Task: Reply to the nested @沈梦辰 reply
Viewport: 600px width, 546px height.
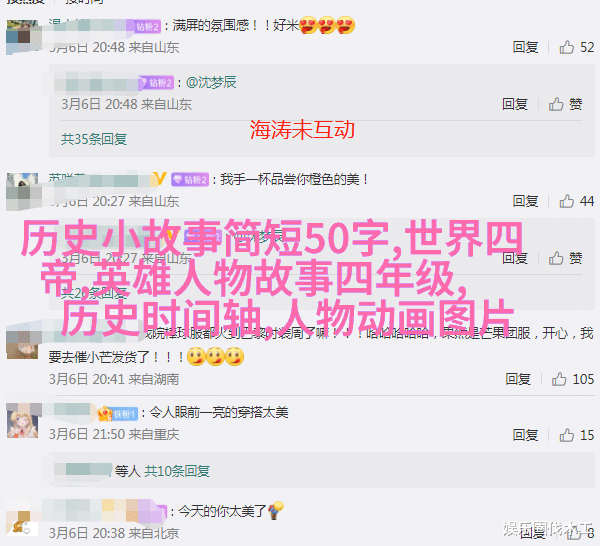Action: point(515,104)
